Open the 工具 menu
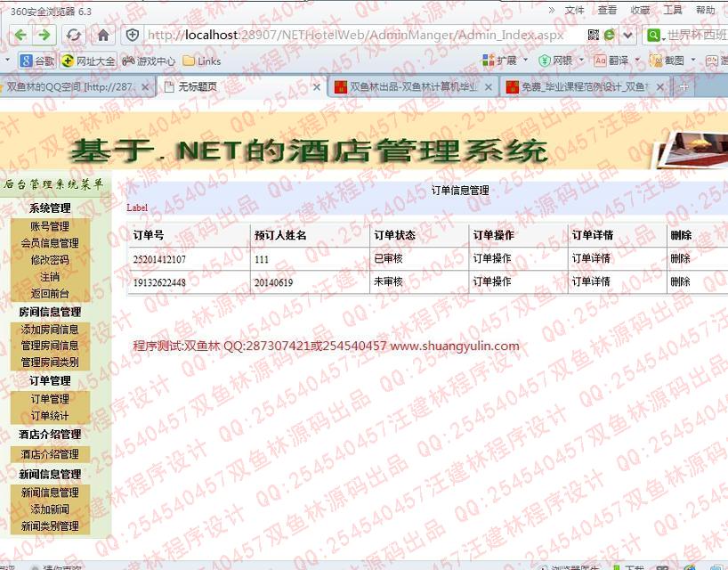 pyautogui.click(x=672, y=10)
